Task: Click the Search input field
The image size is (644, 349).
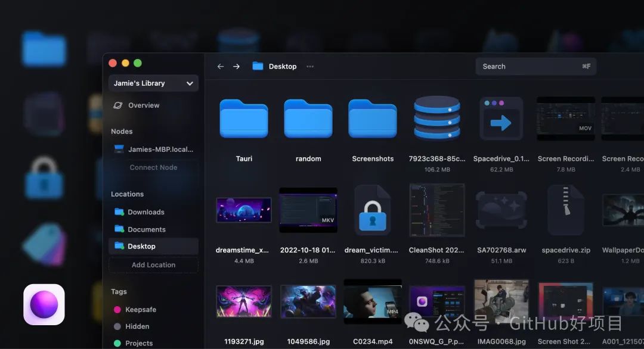Action: (536, 67)
